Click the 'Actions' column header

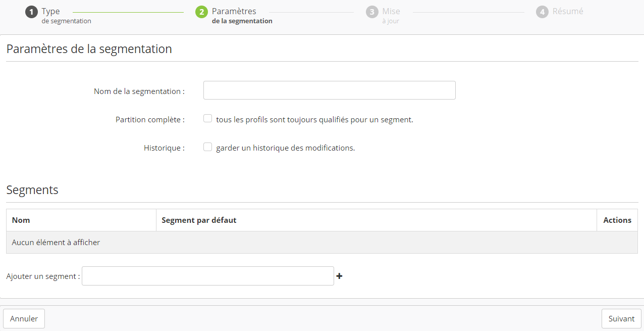click(x=617, y=220)
